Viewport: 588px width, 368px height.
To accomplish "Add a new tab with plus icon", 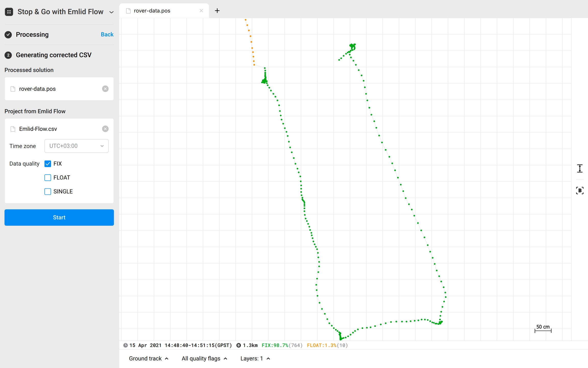I will pos(217,11).
